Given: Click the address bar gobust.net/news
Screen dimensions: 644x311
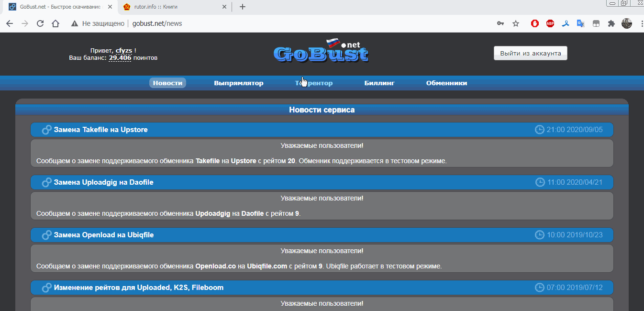Looking at the screenshot, I should (x=157, y=23).
